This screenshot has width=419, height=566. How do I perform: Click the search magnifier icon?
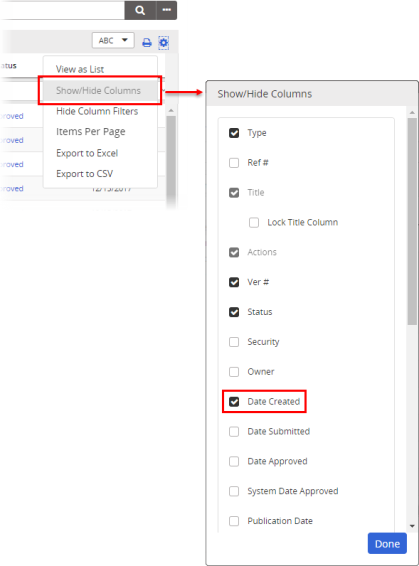tap(140, 10)
